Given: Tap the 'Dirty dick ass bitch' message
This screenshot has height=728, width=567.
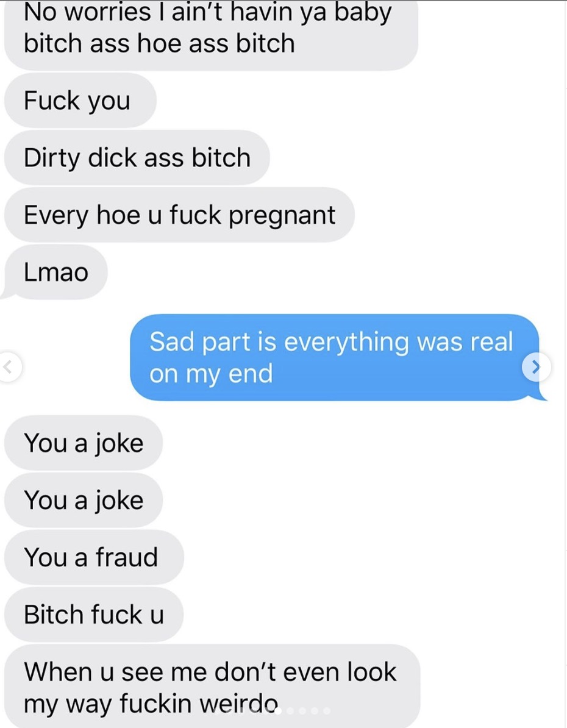Looking at the screenshot, I should [137, 157].
